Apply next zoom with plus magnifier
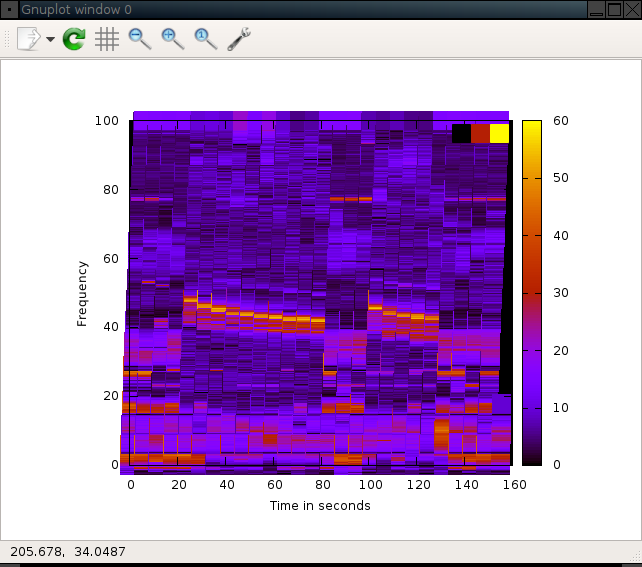Viewport: 642px width, 567px height. point(173,39)
